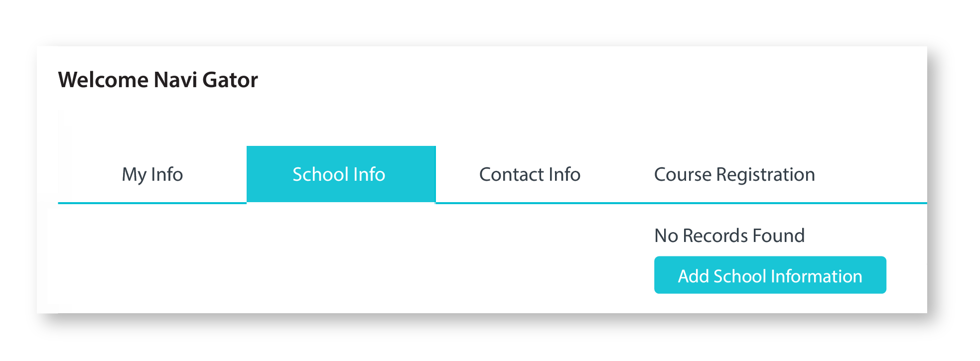
Task: Click the tab right of School Info
Action: [x=530, y=175]
